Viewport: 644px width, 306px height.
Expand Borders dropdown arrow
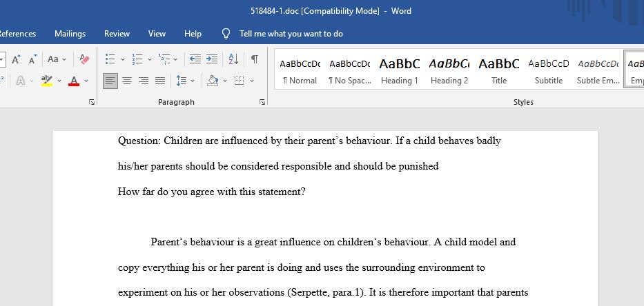pos(252,81)
